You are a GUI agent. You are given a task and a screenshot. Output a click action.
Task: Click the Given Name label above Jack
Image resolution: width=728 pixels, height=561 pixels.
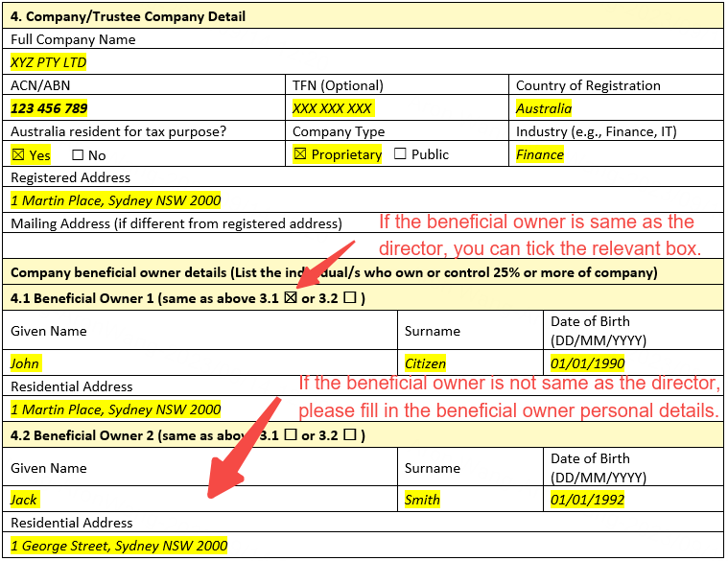(48, 468)
